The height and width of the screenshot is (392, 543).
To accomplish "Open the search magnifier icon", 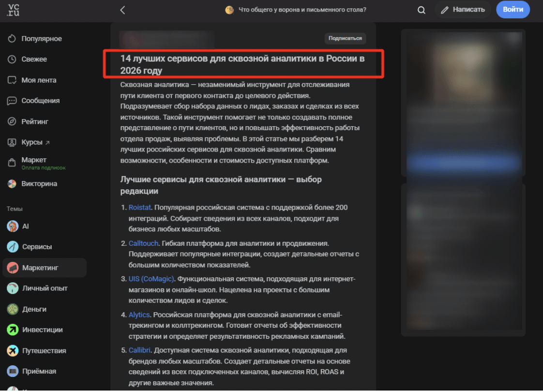I will [421, 10].
